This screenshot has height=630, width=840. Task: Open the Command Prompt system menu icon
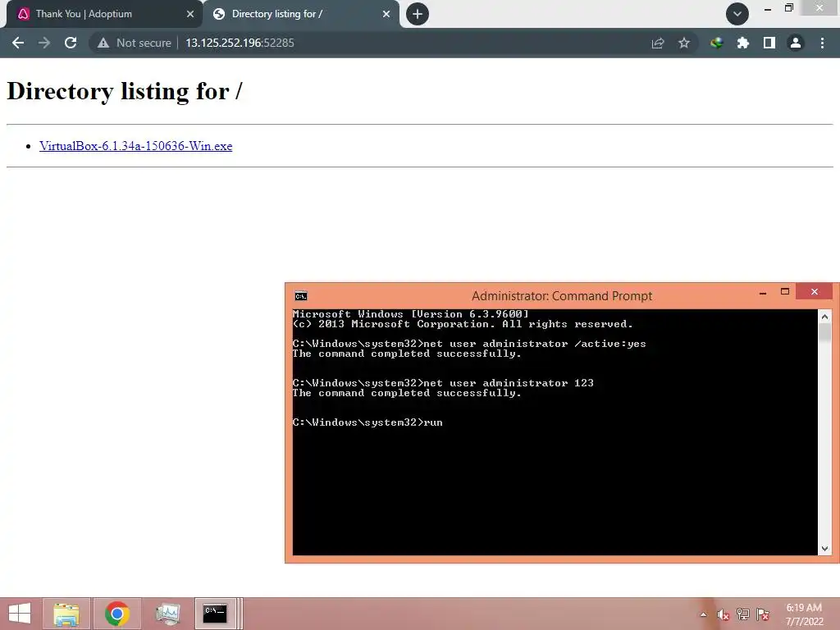click(300, 295)
